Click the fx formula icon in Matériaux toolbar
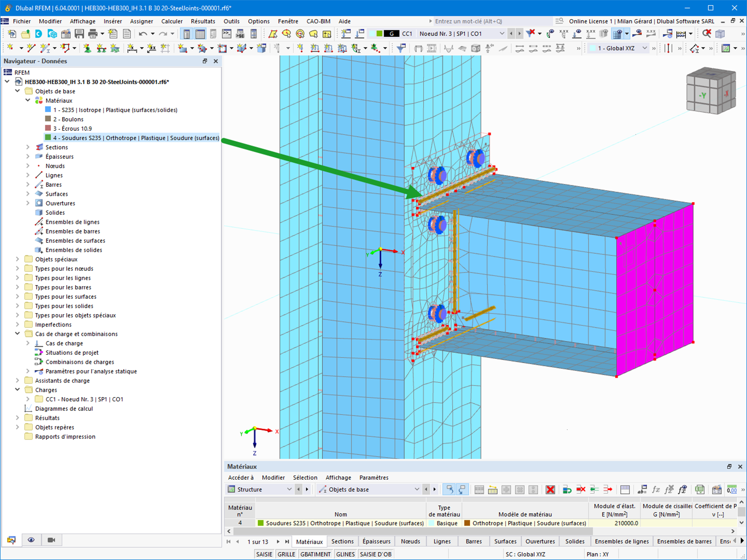The height and width of the screenshot is (560, 747). pos(656,490)
